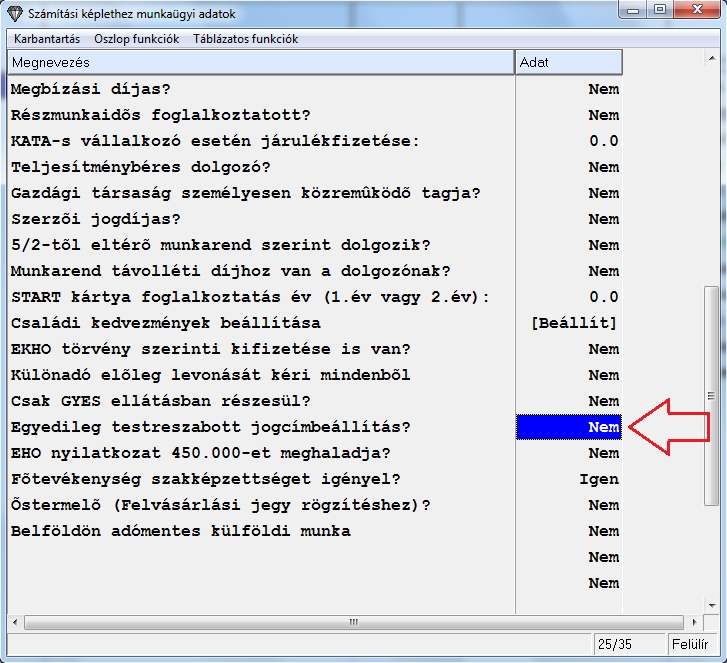
Task: Click the Megnevezés column header
Action: tap(260, 62)
